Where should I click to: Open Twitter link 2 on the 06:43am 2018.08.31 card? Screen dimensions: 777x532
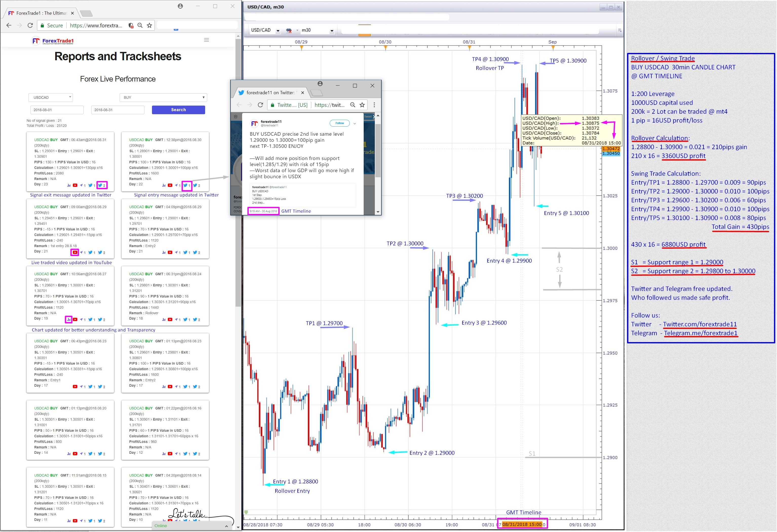pos(102,185)
